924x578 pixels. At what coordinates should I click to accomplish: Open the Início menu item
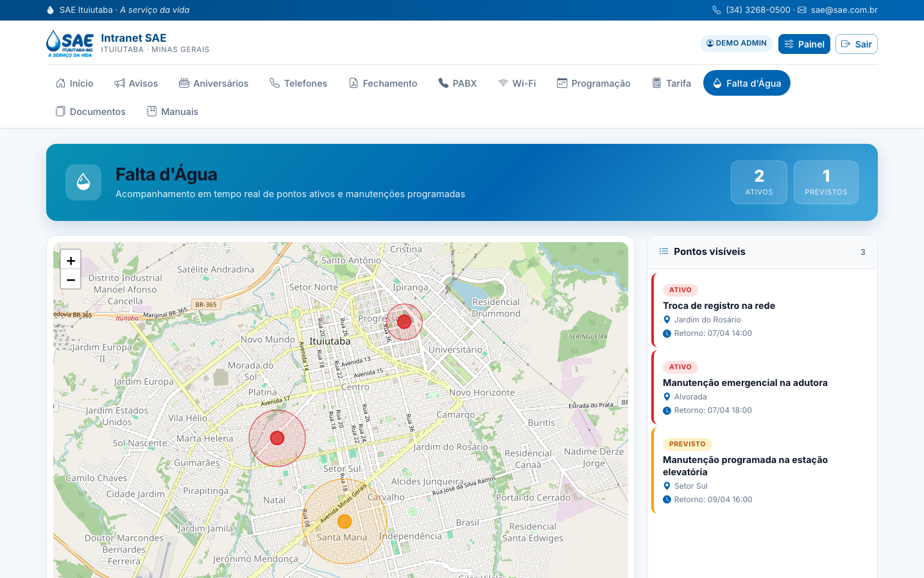tap(74, 83)
